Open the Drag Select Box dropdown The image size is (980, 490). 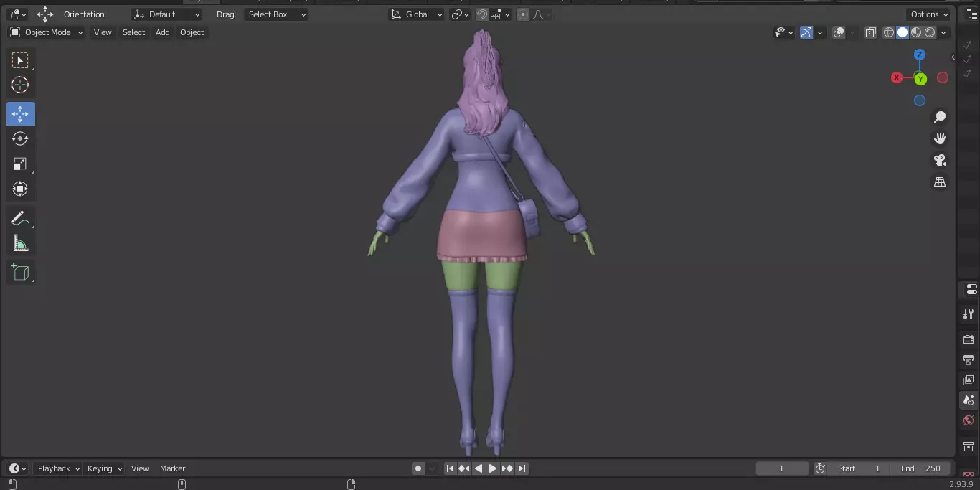(276, 14)
